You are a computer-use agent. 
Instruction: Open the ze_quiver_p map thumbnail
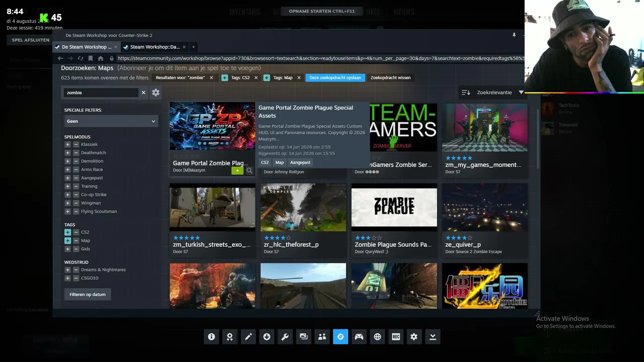pos(485,207)
